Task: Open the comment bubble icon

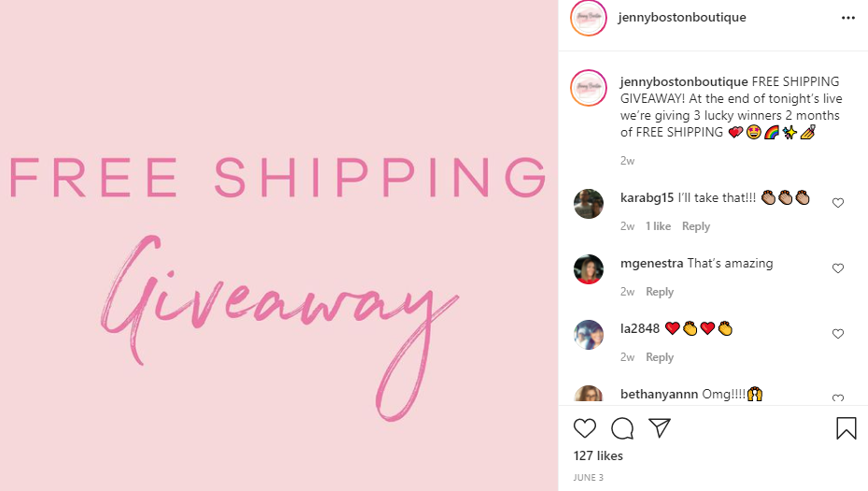Action: (622, 428)
